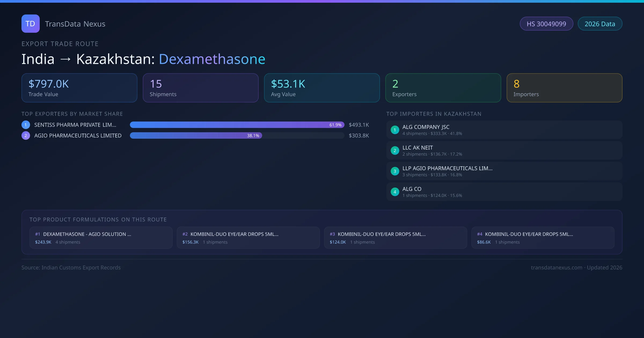Open the 8 Importers stat card
Viewport: 644px width, 338px height.
(564, 88)
